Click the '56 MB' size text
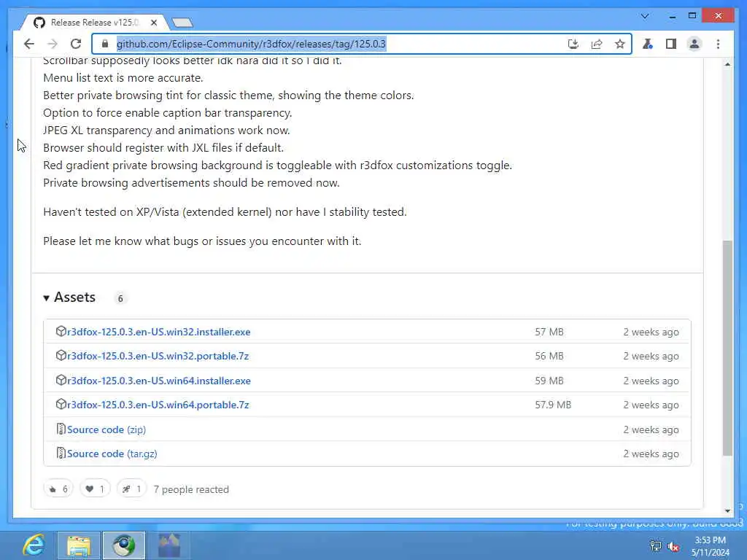This screenshot has width=747, height=560. [549, 356]
